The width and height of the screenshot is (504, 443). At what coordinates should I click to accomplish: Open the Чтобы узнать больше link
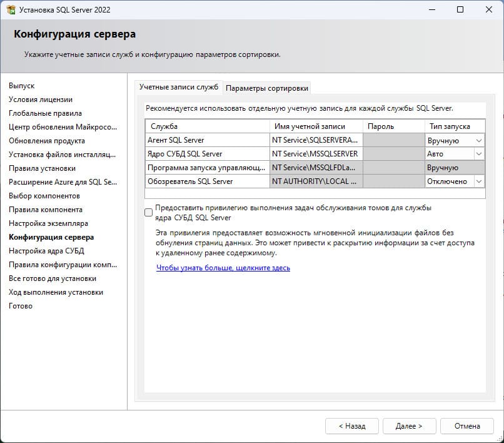[x=223, y=268]
